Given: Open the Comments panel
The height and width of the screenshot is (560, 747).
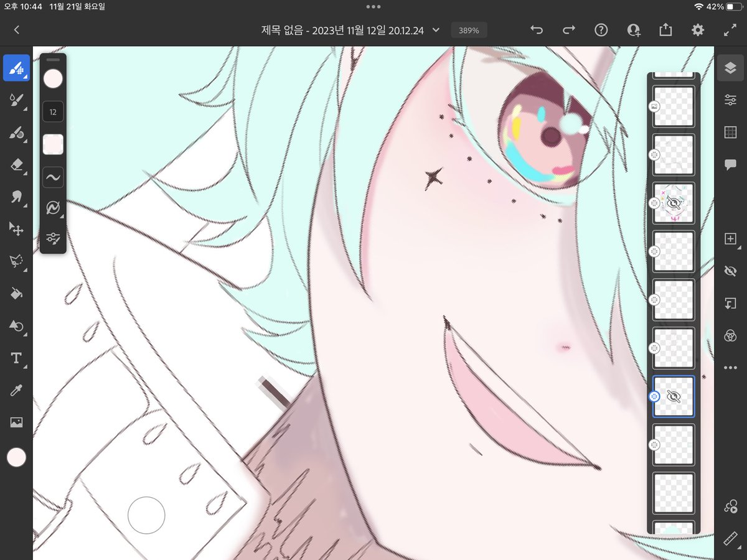Looking at the screenshot, I should click(x=731, y=164).
